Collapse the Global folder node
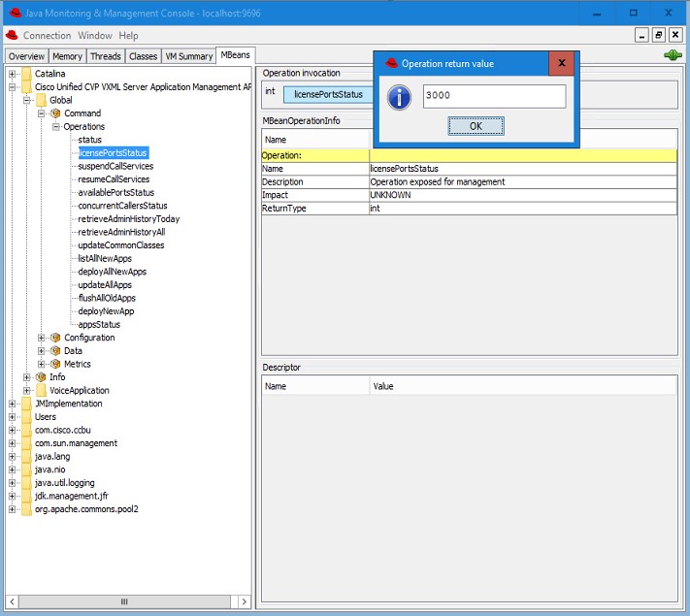Screen dimensions: 690x616 [x=26, y=100]
